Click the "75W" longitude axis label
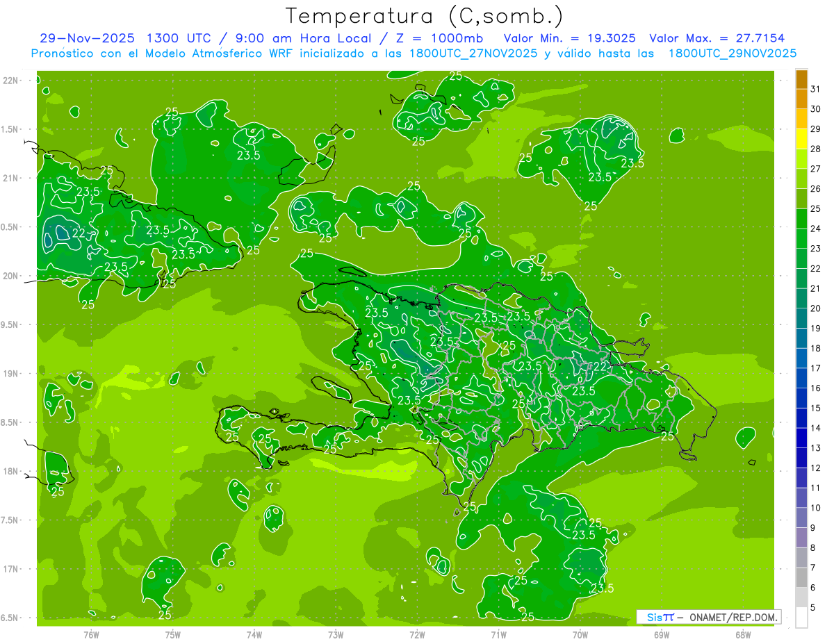834x644 pixels. (x=172, y=634)
